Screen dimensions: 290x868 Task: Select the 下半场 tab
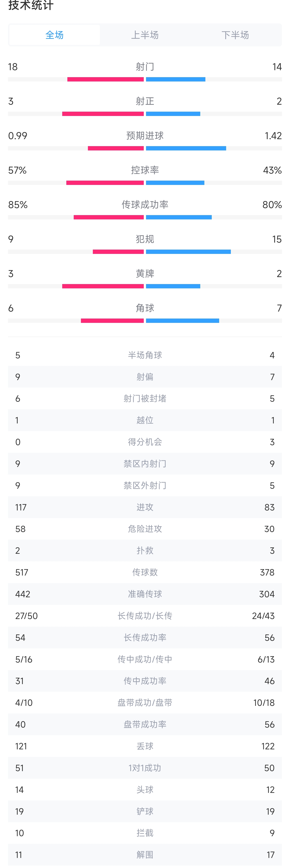coord(235,35)
